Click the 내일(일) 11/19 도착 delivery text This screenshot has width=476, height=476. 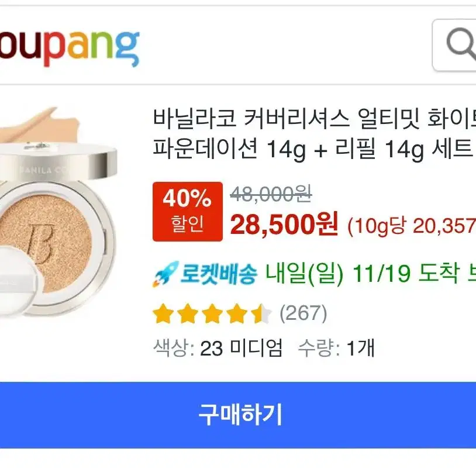click(x=363, y=274)
